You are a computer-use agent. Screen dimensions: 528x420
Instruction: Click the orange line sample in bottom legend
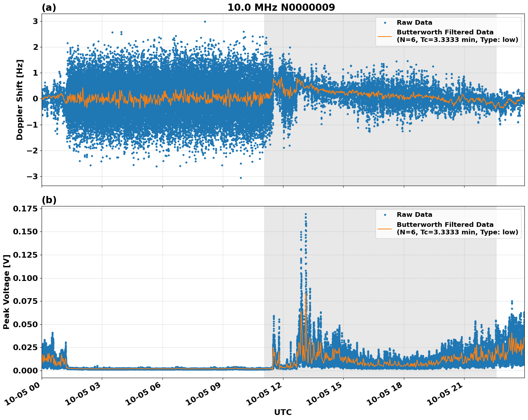tap(385, 228)
